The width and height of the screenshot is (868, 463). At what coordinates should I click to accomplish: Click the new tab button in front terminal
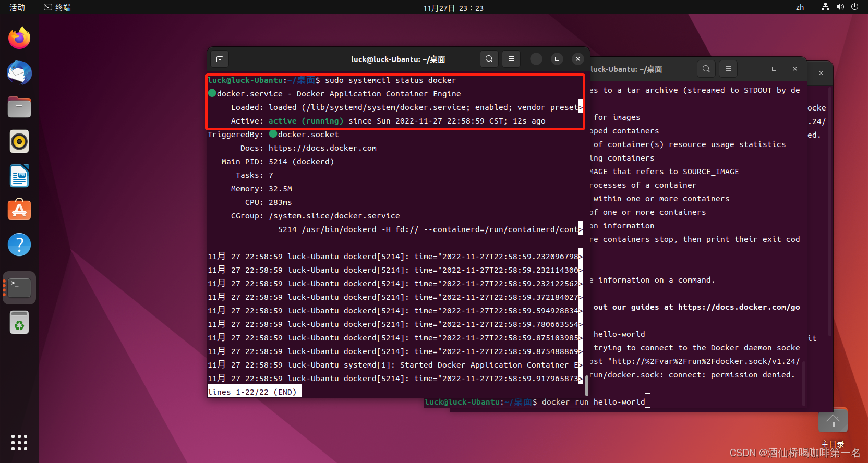pyautogui.click(x=220, y=59)
